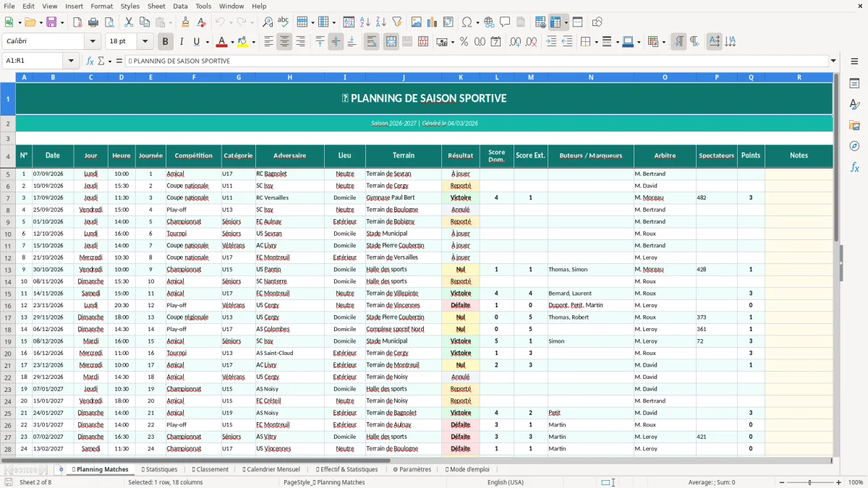
Task: Insert a comment with the speech bubble icon
Action: tap(505, 22)
